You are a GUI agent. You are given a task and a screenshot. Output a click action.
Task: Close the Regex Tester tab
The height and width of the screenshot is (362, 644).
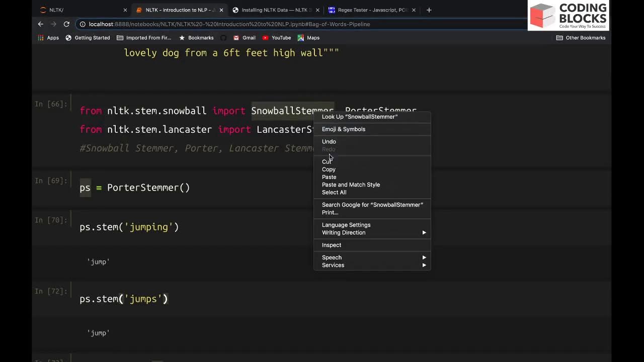point(414,10)
